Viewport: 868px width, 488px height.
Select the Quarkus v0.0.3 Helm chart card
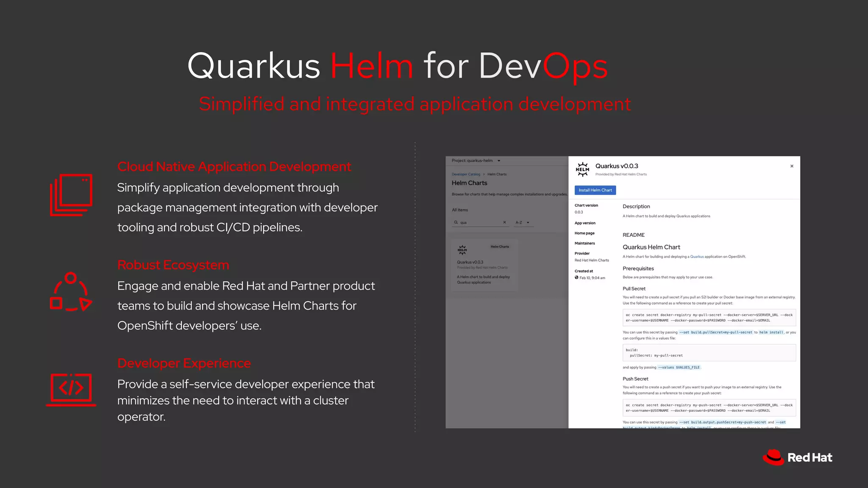click(485, 265)
